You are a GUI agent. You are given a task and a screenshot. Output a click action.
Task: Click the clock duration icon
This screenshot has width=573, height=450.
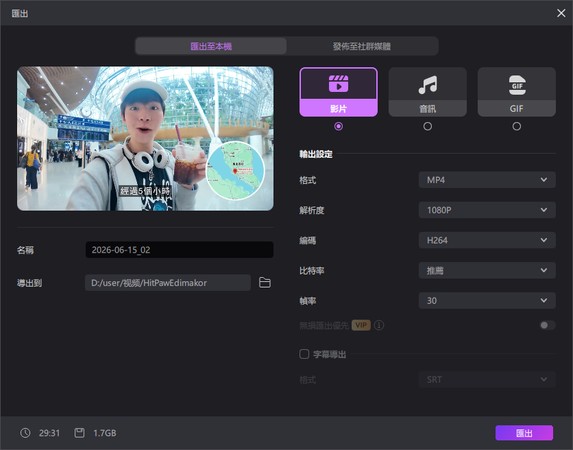tap(25, 433)
